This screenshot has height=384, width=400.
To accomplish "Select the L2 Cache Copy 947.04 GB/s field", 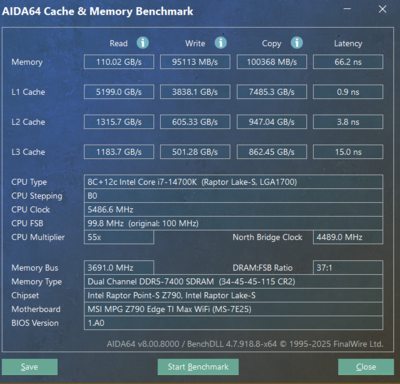I will point(272,122).
